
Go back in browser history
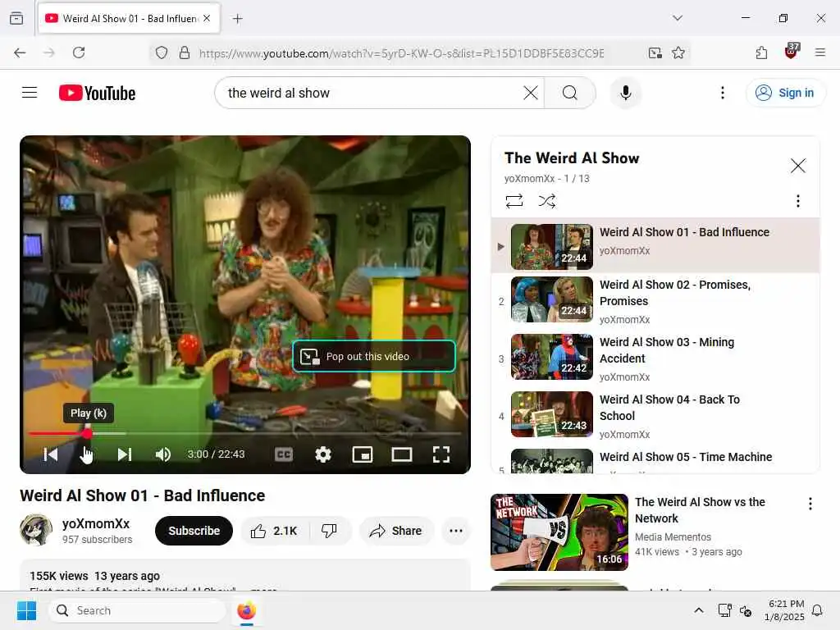click(20, 52)
